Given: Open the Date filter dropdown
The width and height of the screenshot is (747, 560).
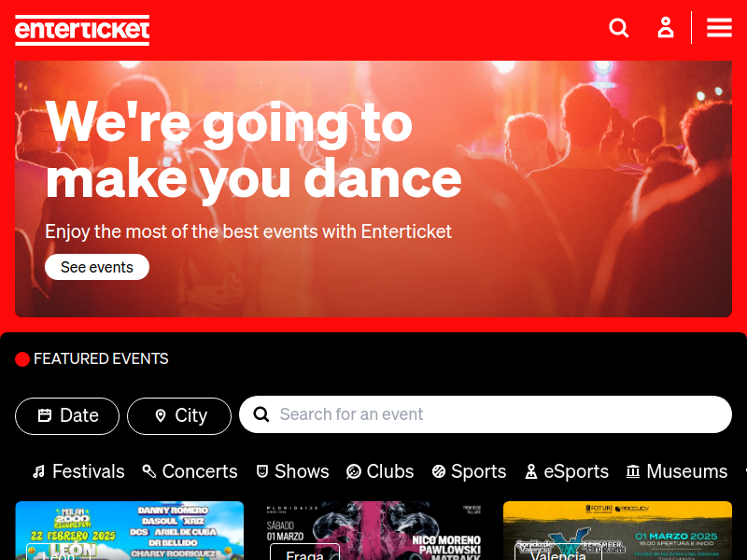Looking at the screenshot, I should click(67, 416).
